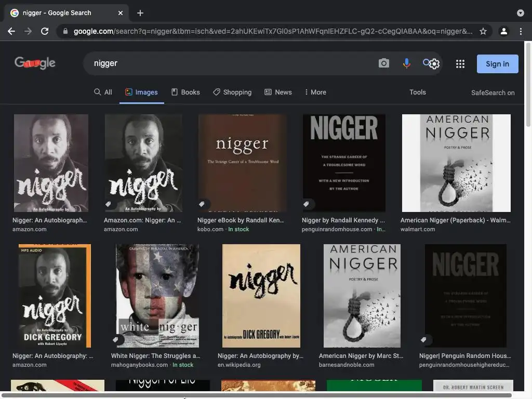
Task: Open the Shopping tab
Action: (x=232, y=92)
